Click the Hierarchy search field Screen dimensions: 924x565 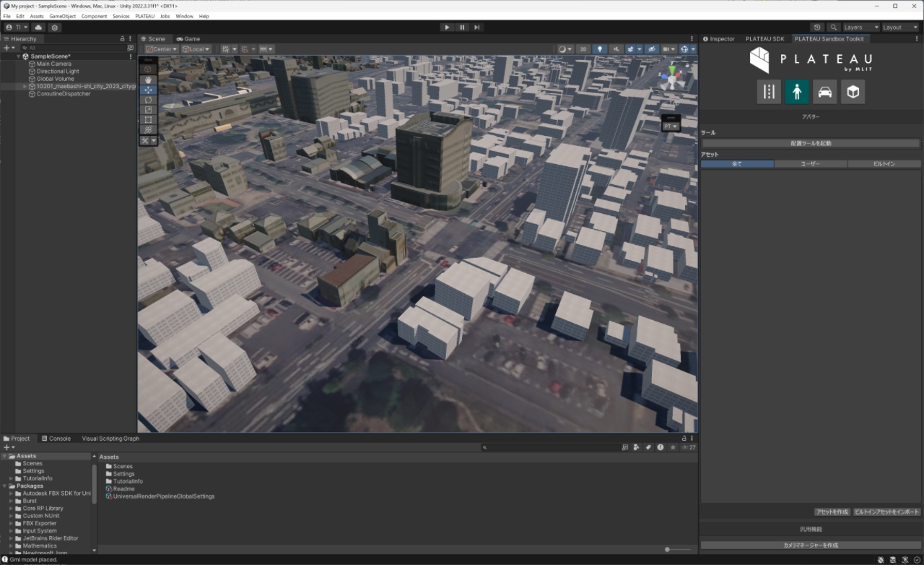tap(74, 48)
